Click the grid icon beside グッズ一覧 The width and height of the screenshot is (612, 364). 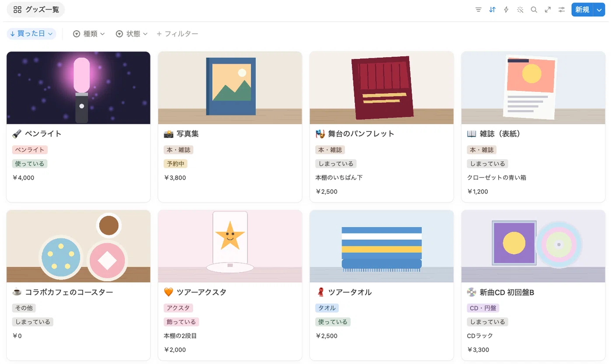pos(17,10)
